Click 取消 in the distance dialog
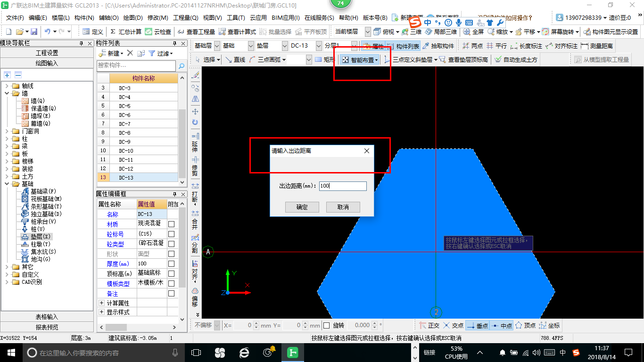Viewport: 644px width, 362px height. (x=343, y=207)
